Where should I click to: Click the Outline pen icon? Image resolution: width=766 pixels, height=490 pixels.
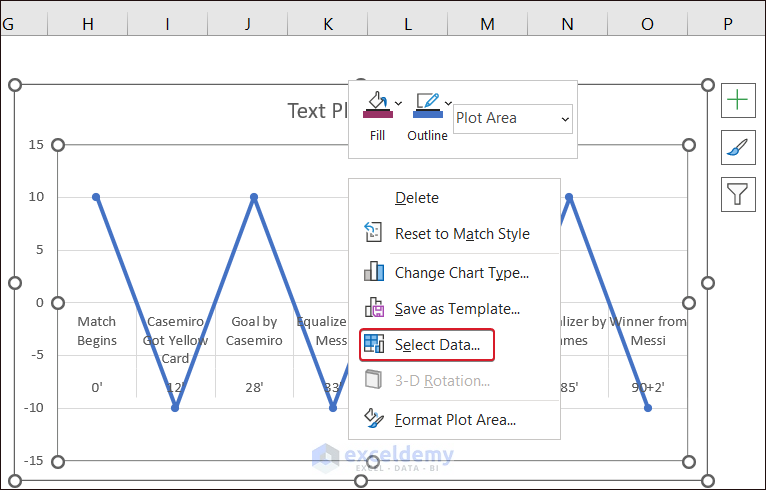[426, 106]
